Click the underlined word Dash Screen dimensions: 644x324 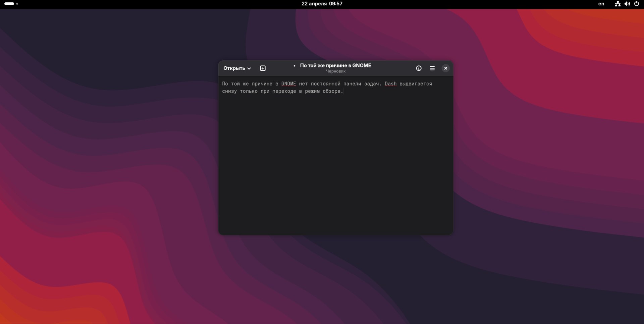click(x=390, y=84)
